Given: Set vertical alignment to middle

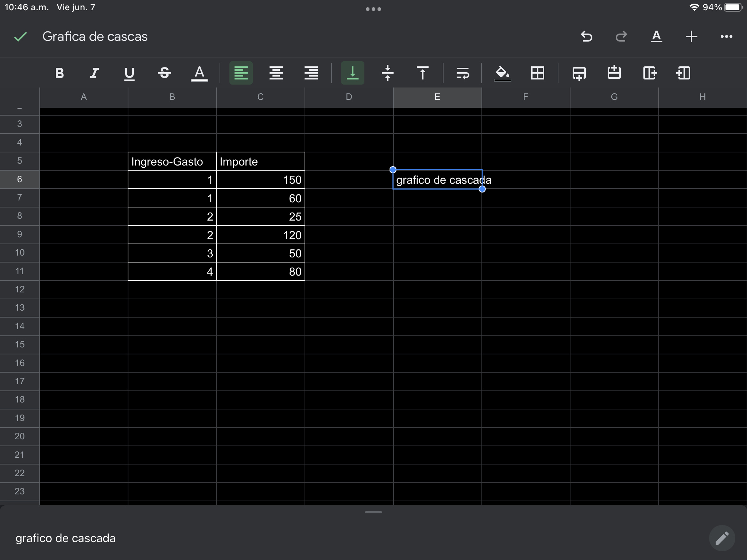Looking at the screenshot, I should (x=387, y=73).
